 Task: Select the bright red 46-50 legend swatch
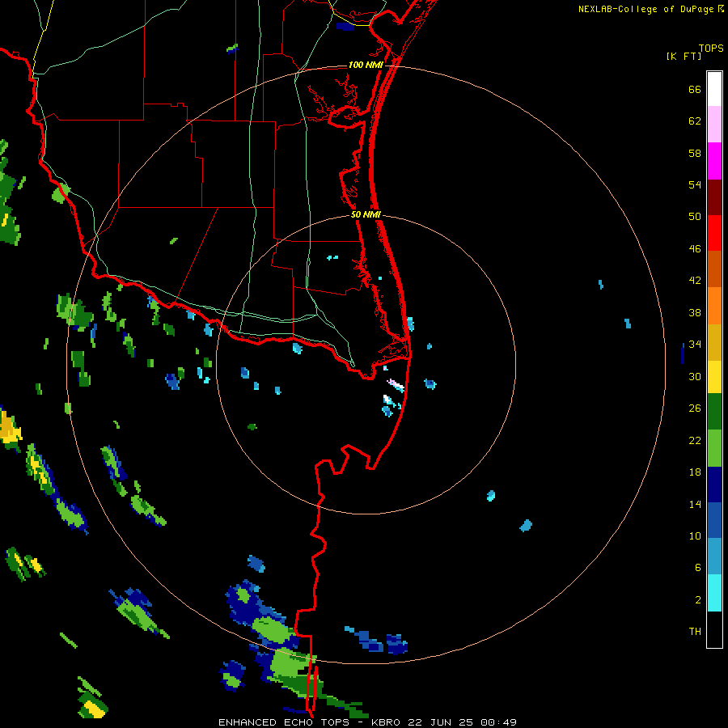point(714,234)
